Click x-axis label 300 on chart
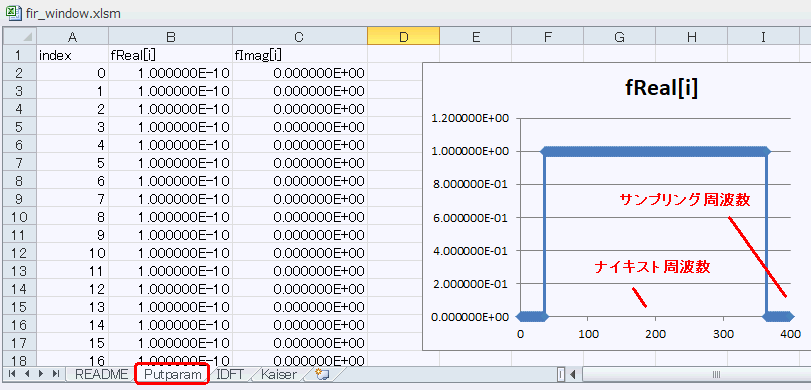The height and width of the screenshot is (390, 811). [x=723, y=334]
